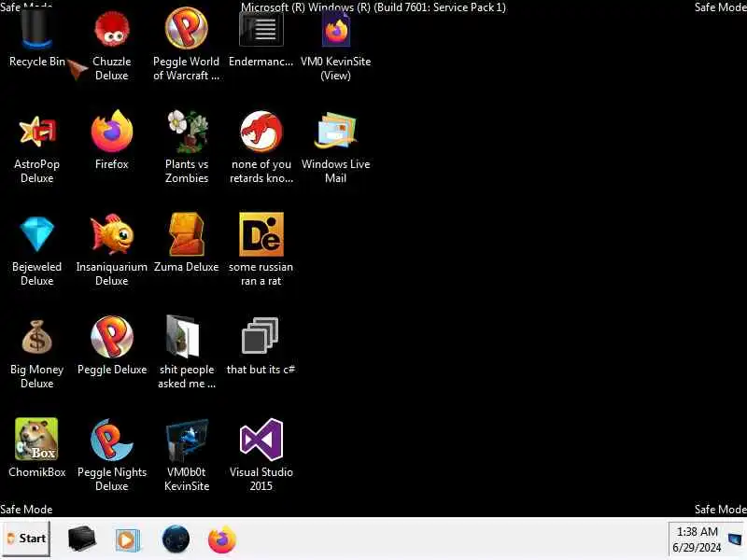Click the monitor icon in system tray
This screenshot has width=747, height=560.
(x=735, y=539)
